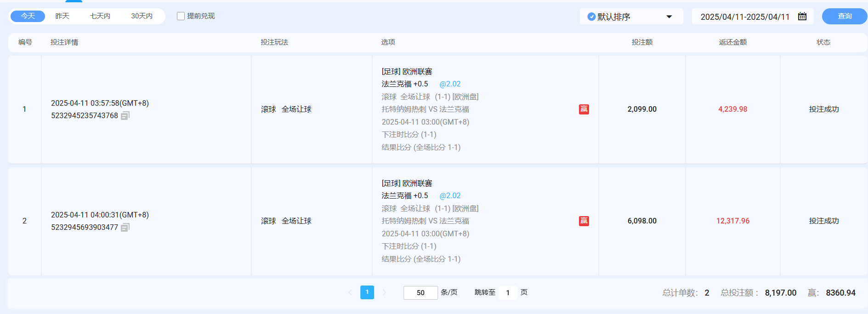
Task: Open the date range 2025/04/11 field
Action: [744, 17]
